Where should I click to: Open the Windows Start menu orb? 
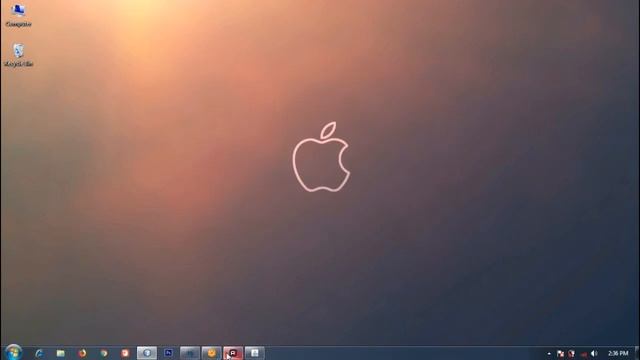coord(13,352)
